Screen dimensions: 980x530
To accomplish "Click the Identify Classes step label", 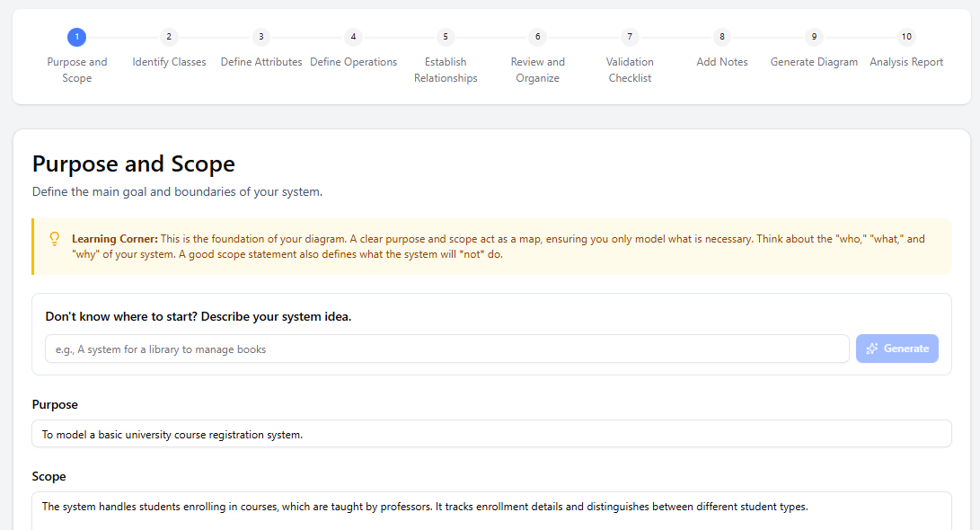I will pos(169,62).
